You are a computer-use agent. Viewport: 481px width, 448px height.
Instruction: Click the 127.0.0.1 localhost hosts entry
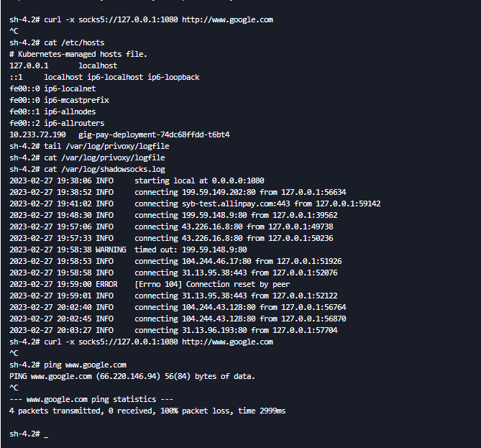(x=63, y=65)
